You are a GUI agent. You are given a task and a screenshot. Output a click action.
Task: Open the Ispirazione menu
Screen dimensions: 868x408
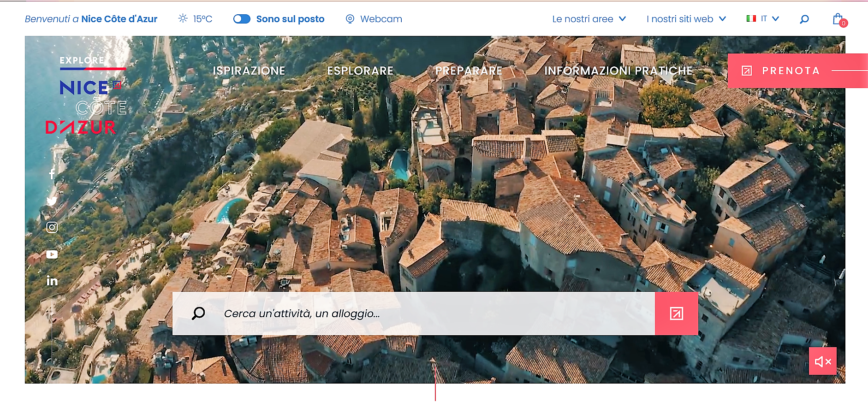(x=249, y=71)
